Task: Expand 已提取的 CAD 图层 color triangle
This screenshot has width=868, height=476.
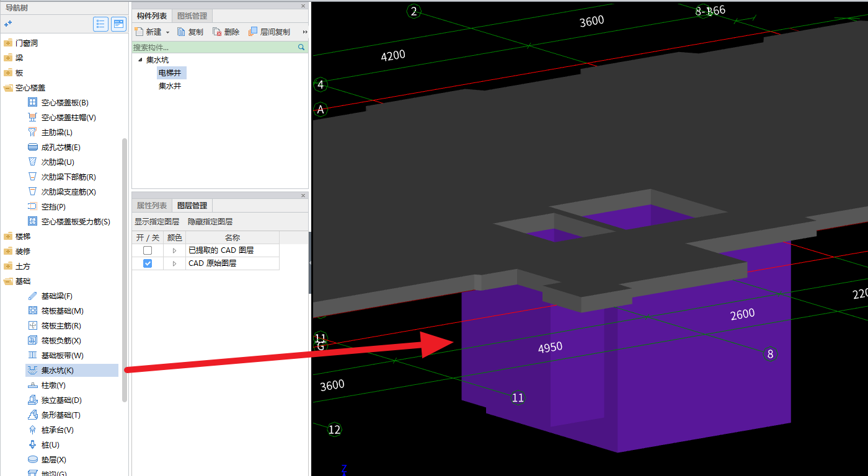Action: coord(174,250)
